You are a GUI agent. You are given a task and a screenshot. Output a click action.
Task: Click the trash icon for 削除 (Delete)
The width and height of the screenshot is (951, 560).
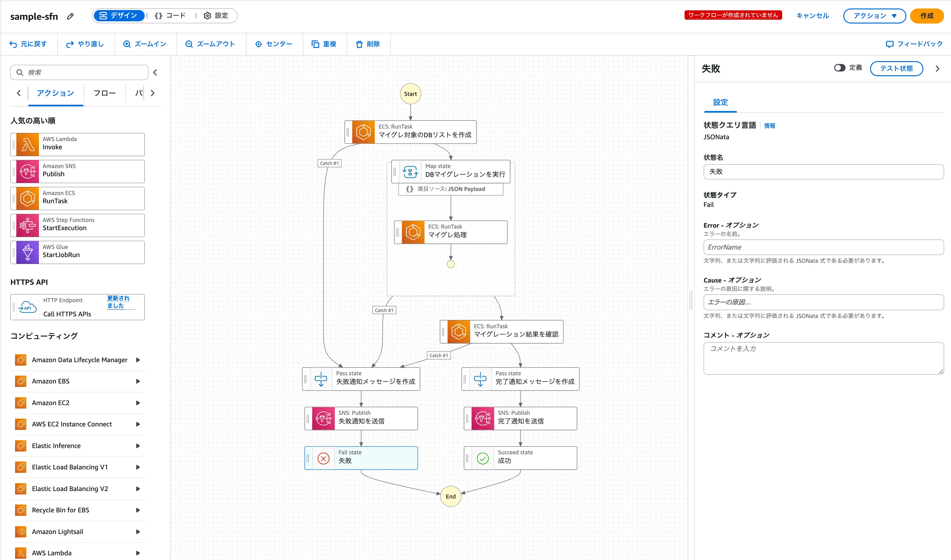[359, 44]
